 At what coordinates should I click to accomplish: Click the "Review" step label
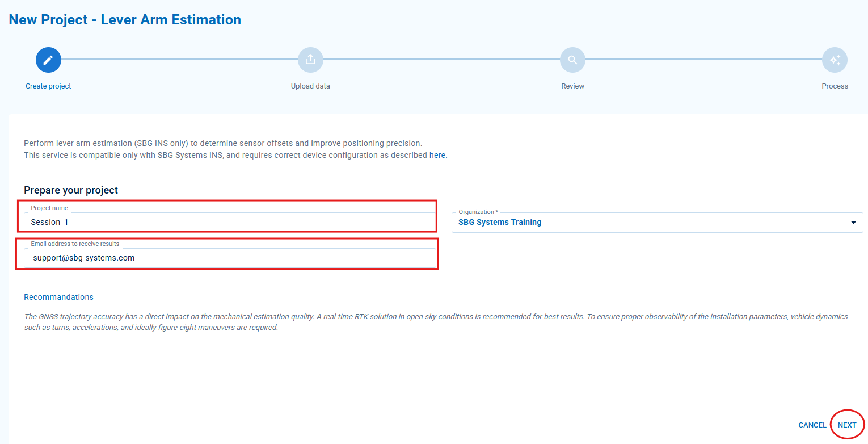coord(572,86)
